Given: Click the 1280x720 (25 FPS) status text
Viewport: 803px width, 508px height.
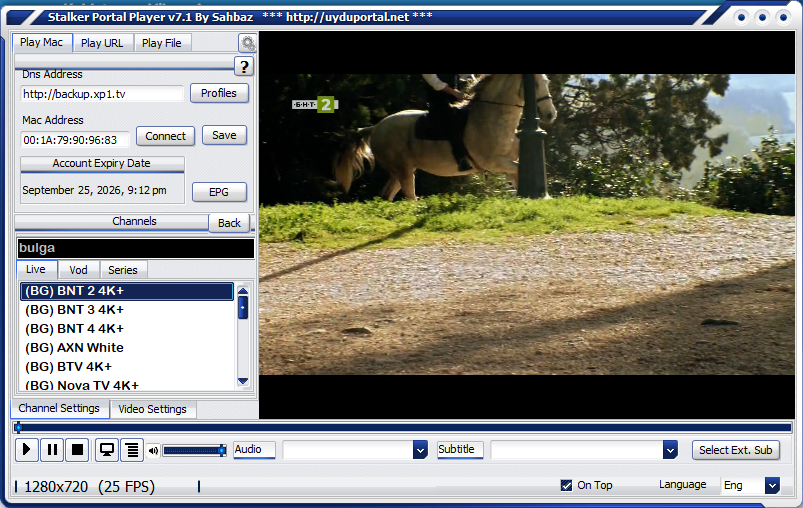Looking at the screenshot, I should (90, 486).
